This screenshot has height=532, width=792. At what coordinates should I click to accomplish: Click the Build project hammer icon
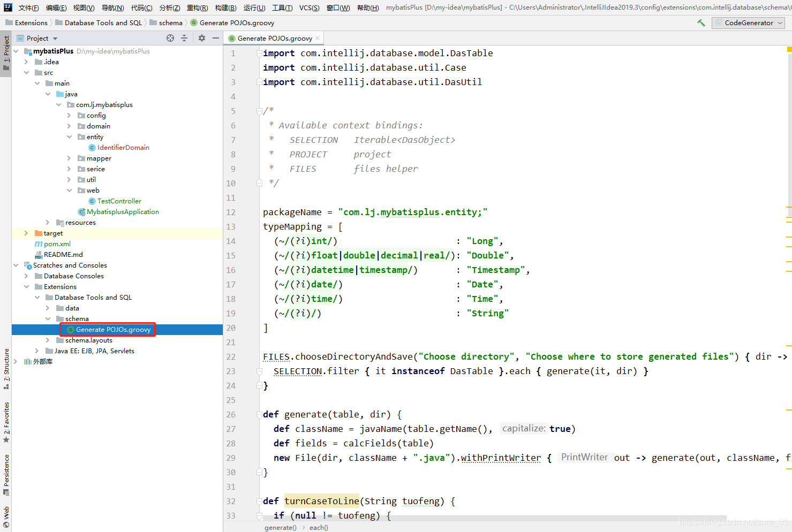tap(701, 23)
